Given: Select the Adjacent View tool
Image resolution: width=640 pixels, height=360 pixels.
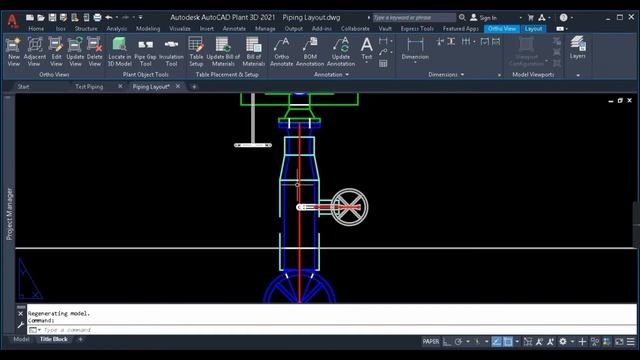Looking at the screenshot, I should [x=35, y=51].
